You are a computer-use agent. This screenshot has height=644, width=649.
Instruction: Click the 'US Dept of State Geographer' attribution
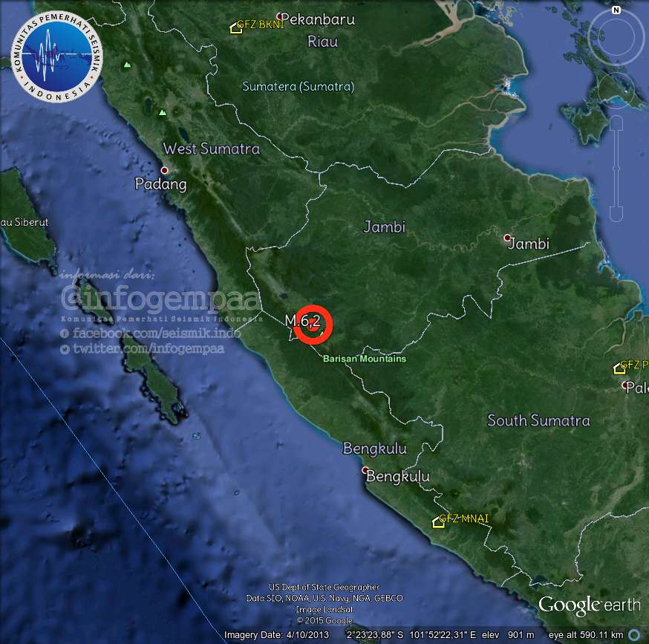[324, 587]
